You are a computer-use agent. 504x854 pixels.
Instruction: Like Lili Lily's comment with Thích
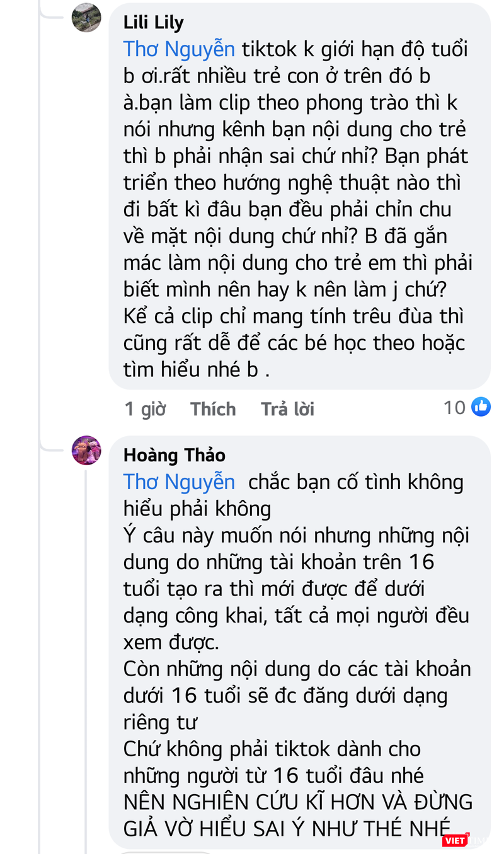pyautogui.click(x=213, y=408)
